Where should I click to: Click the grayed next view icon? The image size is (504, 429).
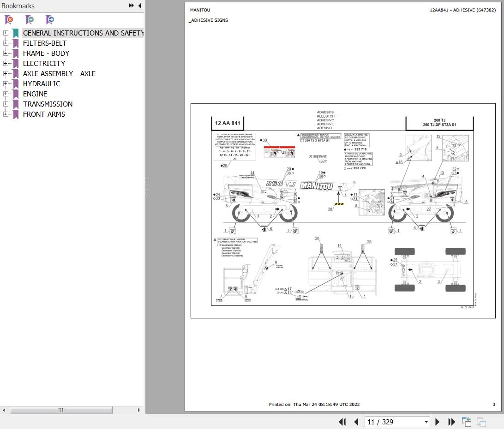coord(481,422)
